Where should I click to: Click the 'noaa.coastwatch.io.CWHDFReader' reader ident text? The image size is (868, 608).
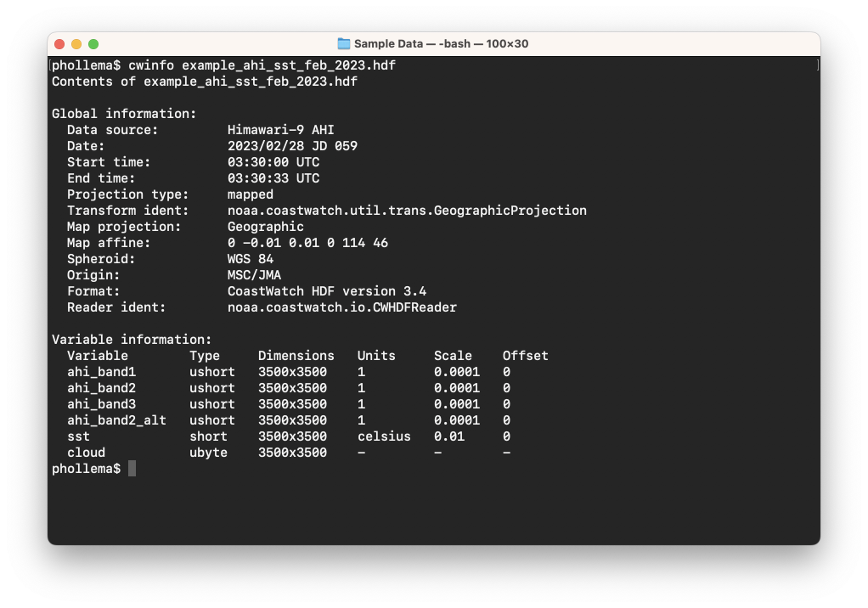click(x=342, y=307)
